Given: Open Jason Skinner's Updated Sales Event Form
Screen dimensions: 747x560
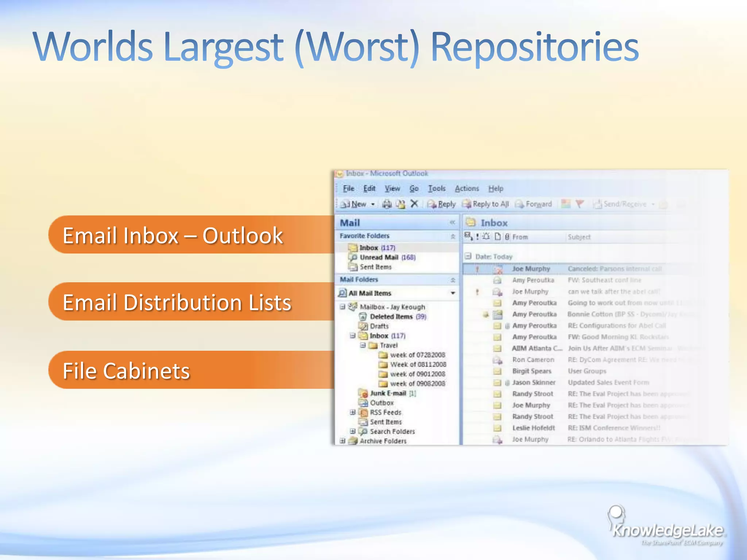Looking at the screenshot, I should tap(580, 382).
